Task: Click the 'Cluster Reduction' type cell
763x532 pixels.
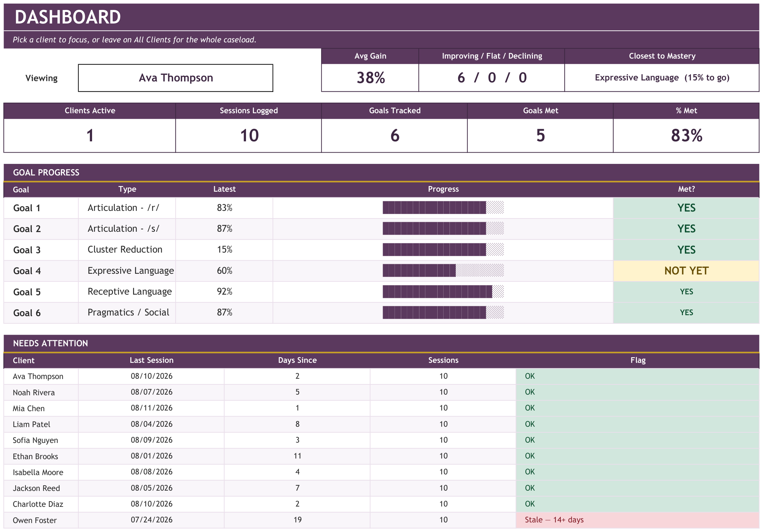Action: [x=127, y=250]
